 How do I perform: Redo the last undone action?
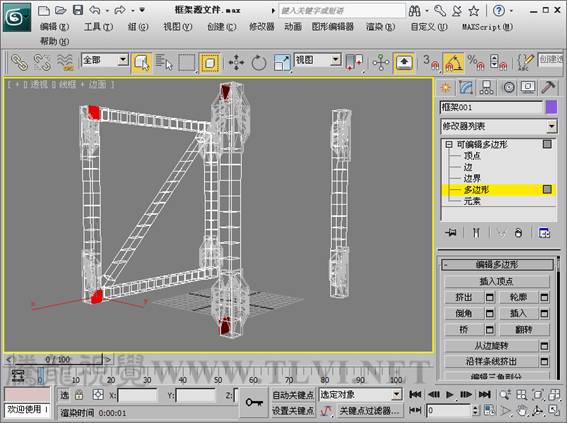[120, 10]
